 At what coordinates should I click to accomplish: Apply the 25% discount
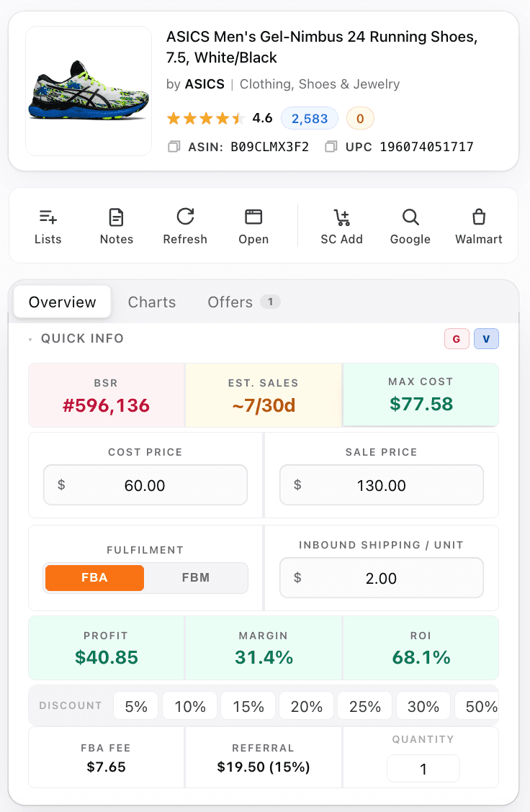[x=364, y=706]
